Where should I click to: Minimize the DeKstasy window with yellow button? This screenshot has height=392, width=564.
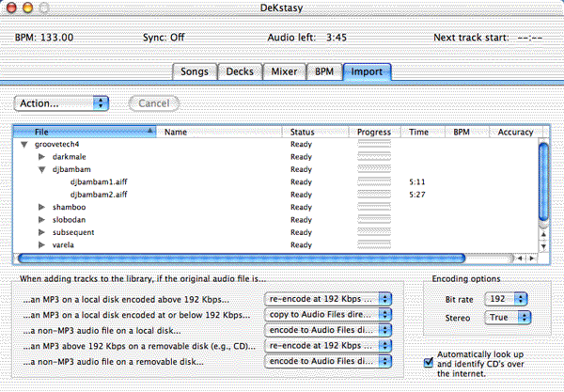(x=27, y=8)
